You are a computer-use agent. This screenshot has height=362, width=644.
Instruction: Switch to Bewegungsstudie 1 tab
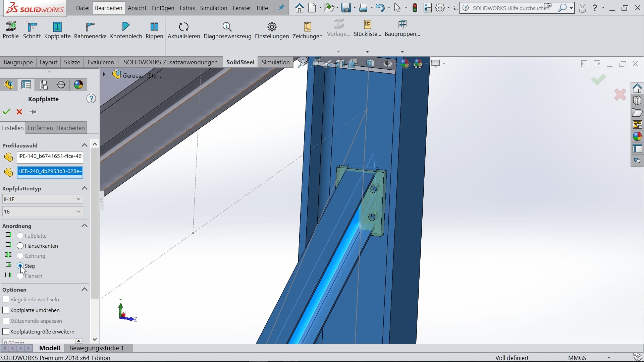(x=97, y=348)
